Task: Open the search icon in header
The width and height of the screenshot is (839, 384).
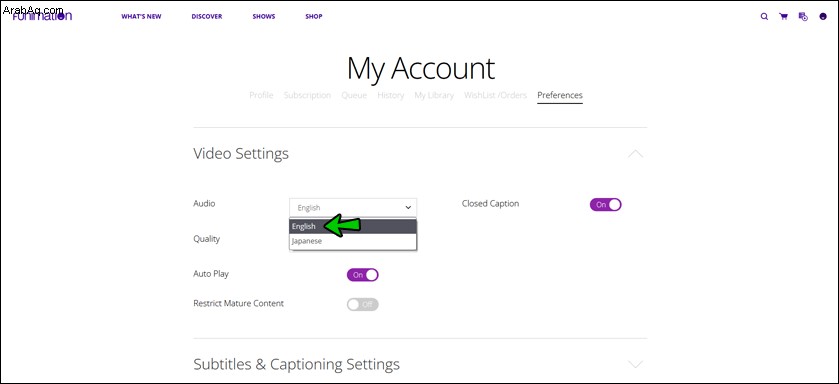Action: [764, 17]
